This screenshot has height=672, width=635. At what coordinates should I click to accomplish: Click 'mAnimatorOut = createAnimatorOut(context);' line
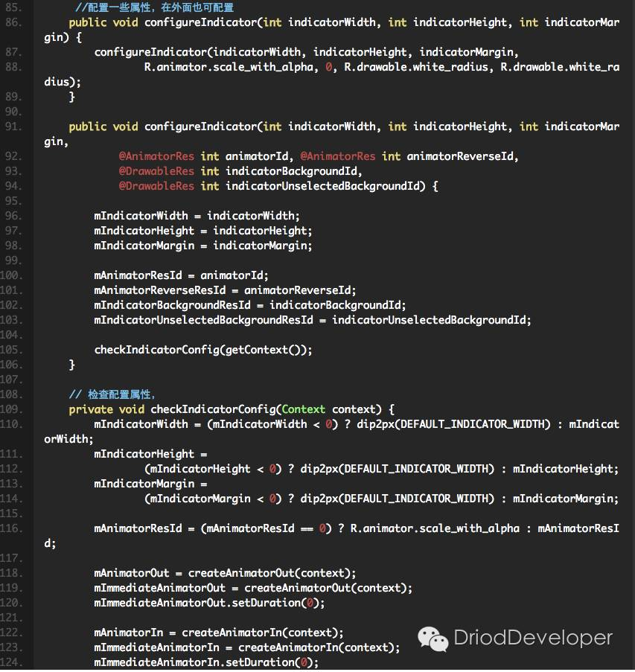tap(225, 573)
